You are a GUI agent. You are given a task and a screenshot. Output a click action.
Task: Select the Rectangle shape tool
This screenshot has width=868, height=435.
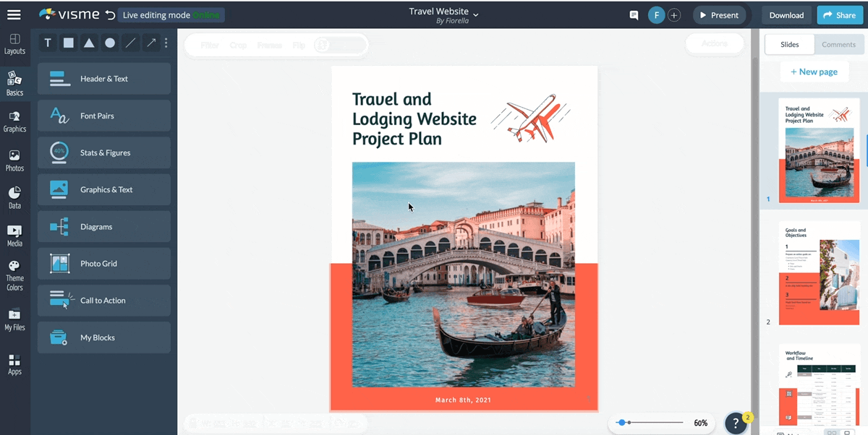pos(68,43)
